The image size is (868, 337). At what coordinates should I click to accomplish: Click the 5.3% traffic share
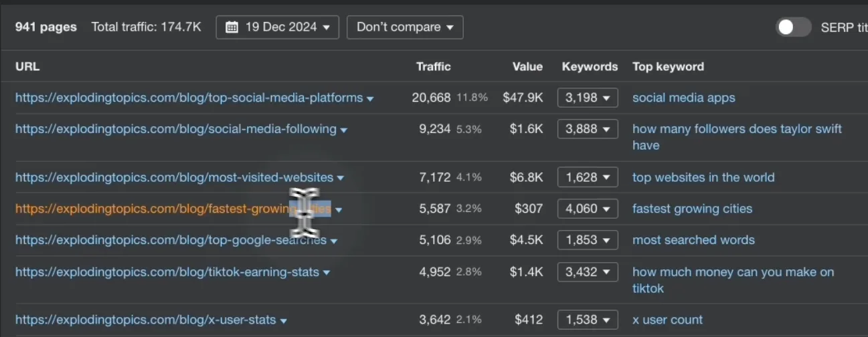click(x=469, y=129)
